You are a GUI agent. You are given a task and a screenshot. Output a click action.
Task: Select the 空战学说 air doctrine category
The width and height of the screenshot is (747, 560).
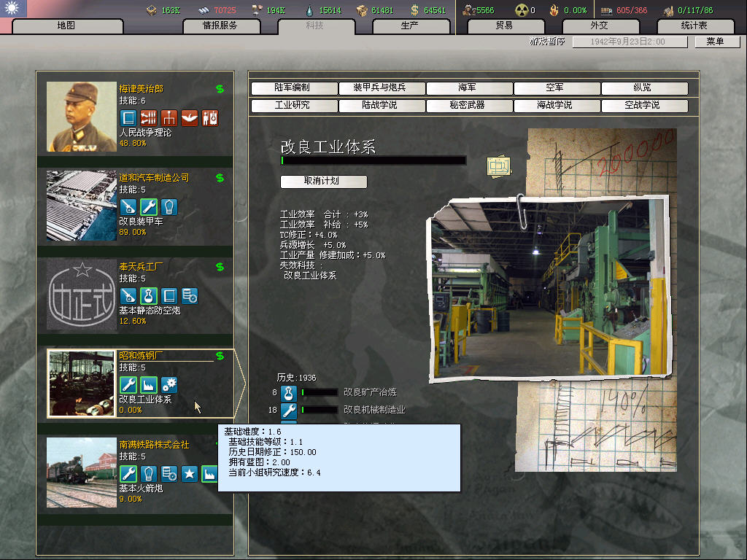click(645, 106)
